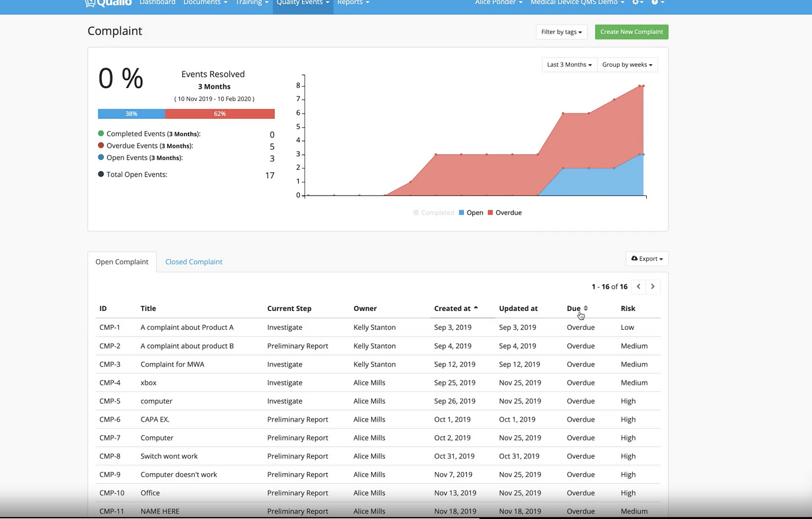Sort complaints by Due column
Viewport: 812px width, 519px height.
577,309
